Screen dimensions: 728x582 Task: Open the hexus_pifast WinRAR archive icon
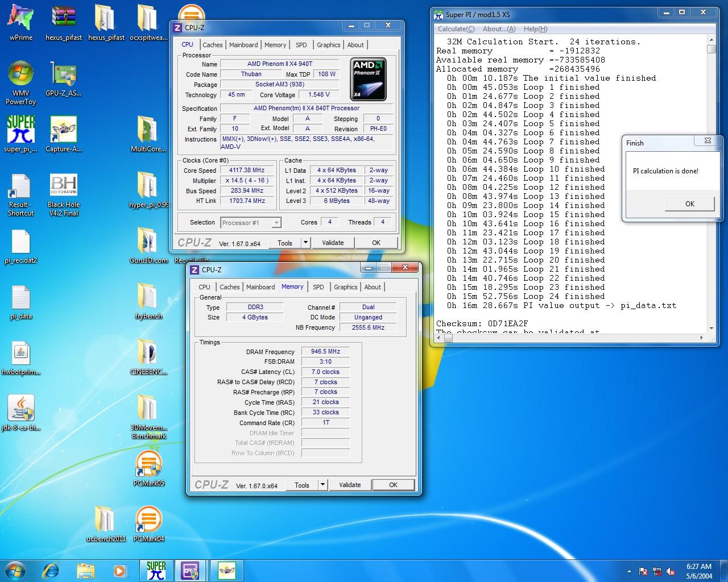pyautogui.click(x=63, y=23)
